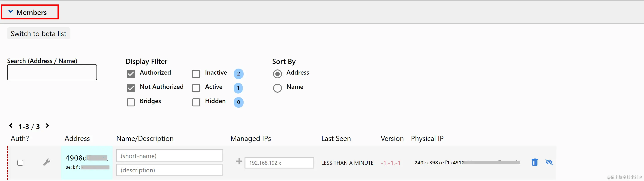Click the Active count badge showing 1
Viewport: 644px width, 181px height.
click(x=238, y=88)
